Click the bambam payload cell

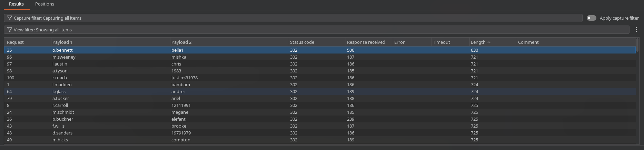(x=229, y=84)
